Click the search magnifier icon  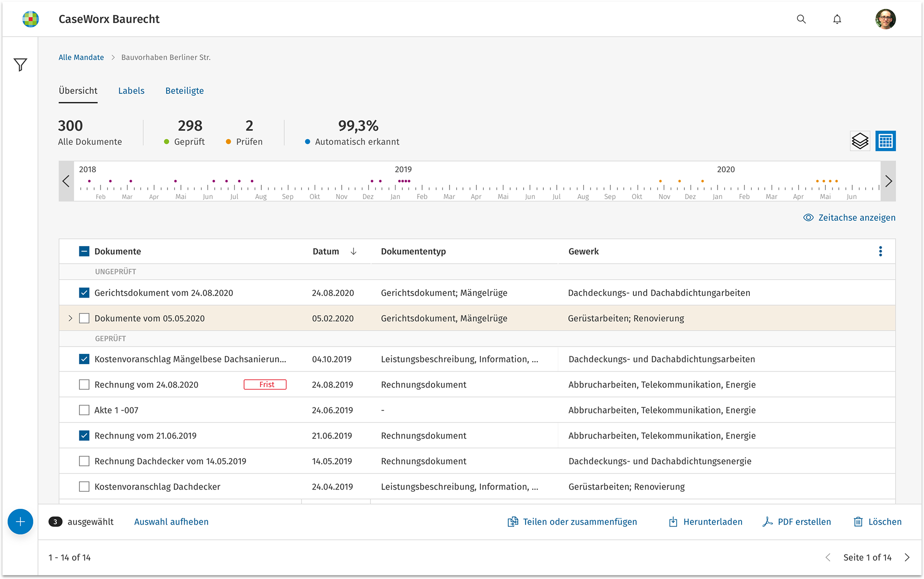point(801,19)
